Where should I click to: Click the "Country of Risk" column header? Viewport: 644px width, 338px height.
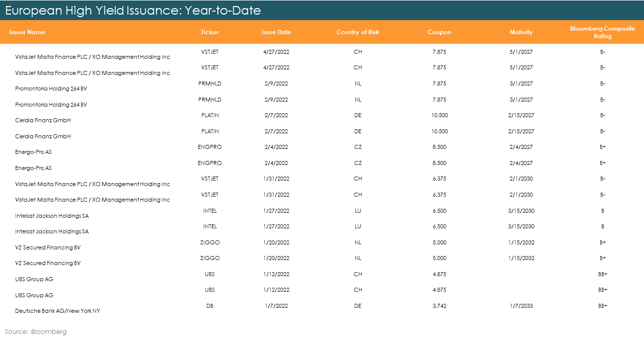[358, 32]
